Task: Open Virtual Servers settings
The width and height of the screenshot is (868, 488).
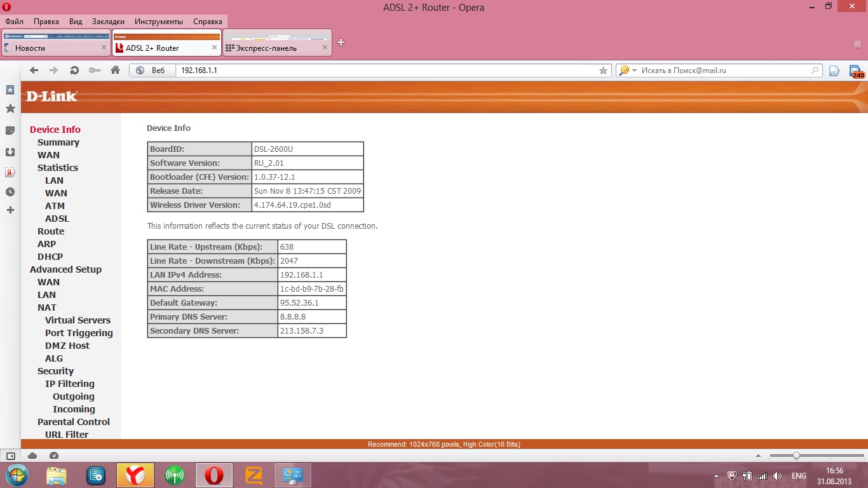Action: [x=78, y=320]
